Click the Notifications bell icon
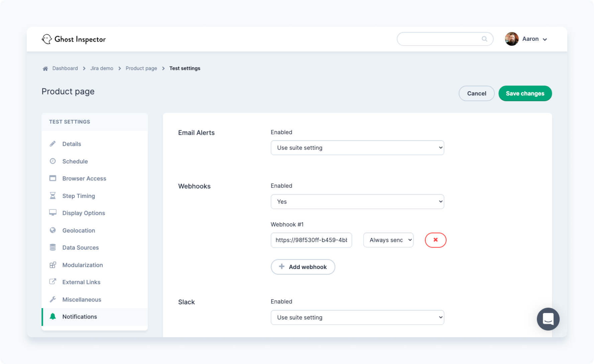This screenshot has width=594, height=364. tap(53, 316)
